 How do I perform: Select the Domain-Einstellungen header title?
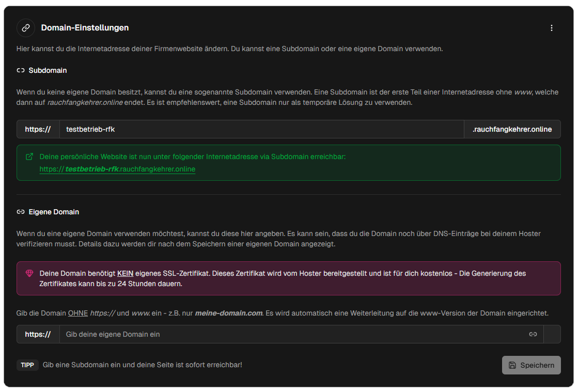85,28
